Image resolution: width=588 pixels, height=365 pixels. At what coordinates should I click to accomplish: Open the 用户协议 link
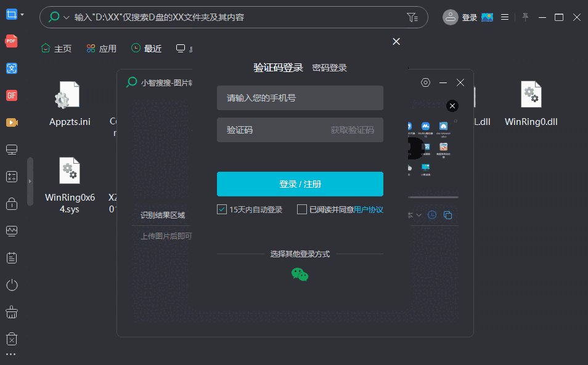click(368, 210)
